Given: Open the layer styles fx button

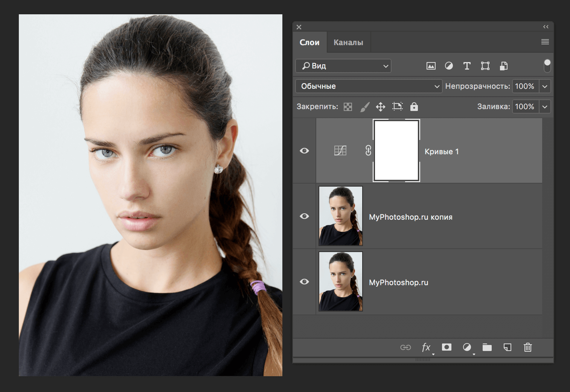Looking at the screenshot, I should (426, 347).
